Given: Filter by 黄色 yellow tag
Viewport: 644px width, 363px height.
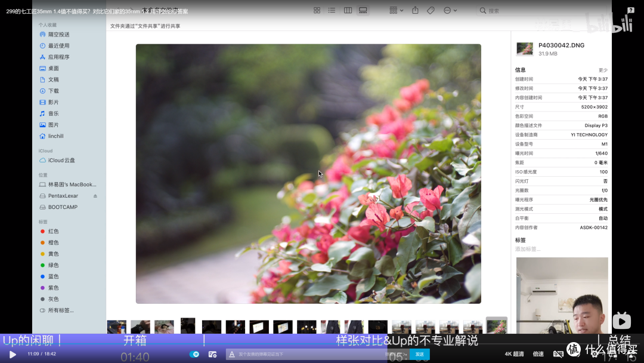Looking at the screenshot, I should coord(49,254).
